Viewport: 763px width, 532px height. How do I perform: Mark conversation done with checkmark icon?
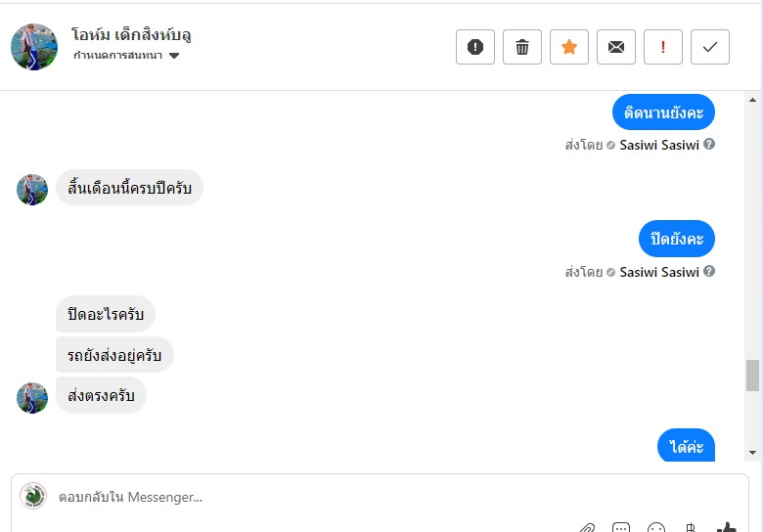coord(710,47)
